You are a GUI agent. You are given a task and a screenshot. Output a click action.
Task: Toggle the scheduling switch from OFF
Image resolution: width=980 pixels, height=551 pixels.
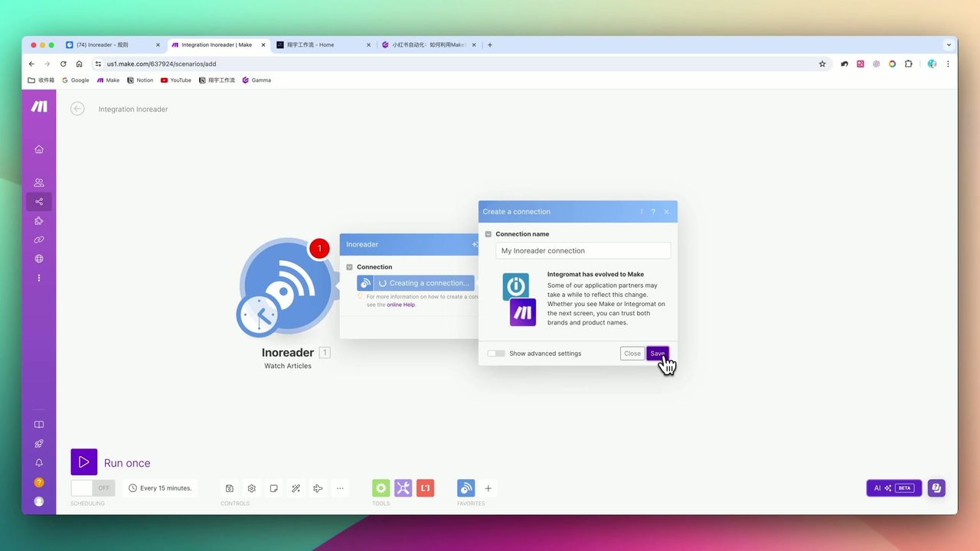[93, 487]
